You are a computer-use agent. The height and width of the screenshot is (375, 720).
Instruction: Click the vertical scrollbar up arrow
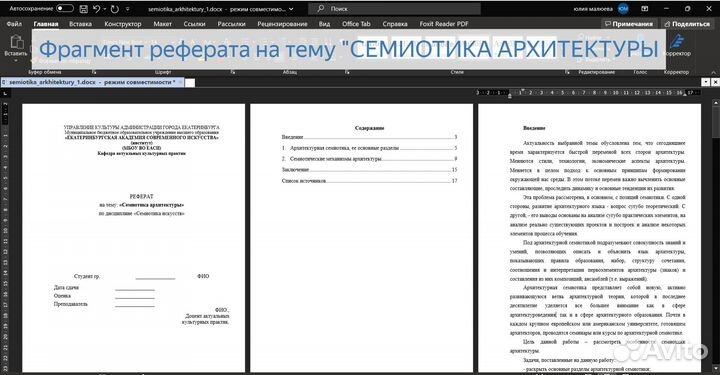(x=715, y=103)
